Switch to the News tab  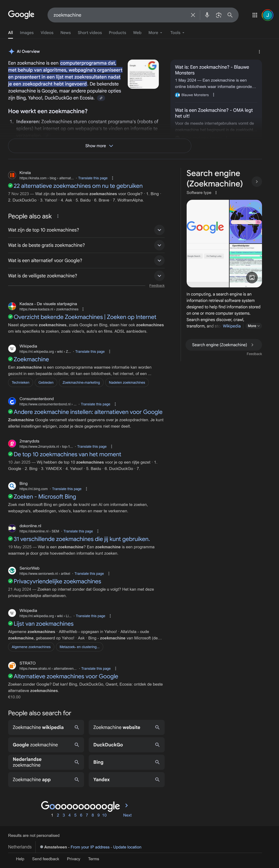66,33
